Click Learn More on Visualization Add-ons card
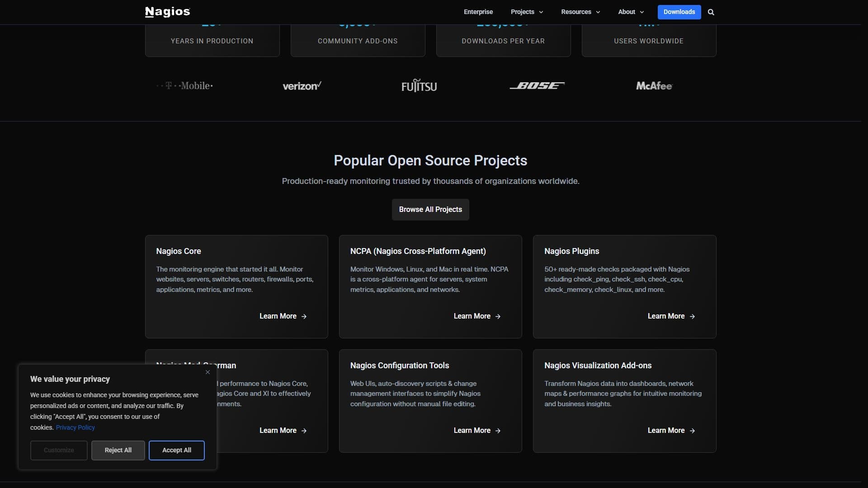Viewport: 868px width, 488px height. tap(671, 431)
